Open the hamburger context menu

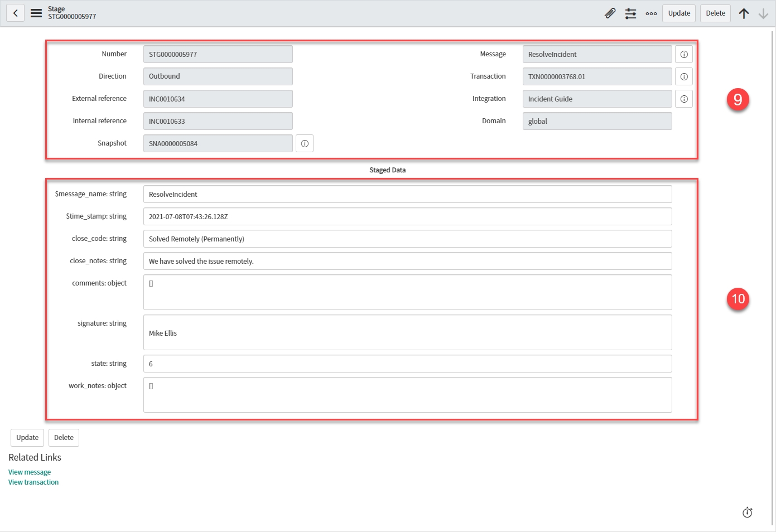coord(36,13)
